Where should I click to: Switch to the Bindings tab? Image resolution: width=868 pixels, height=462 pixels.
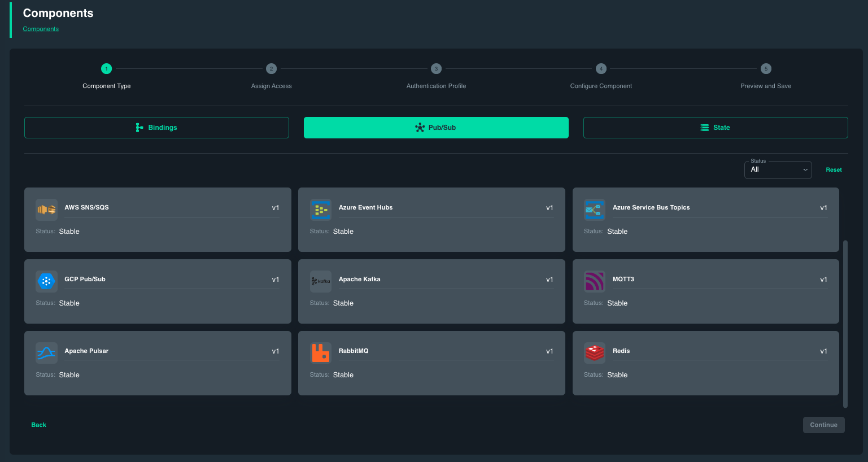pyautogui.click(x=156, y=128)
